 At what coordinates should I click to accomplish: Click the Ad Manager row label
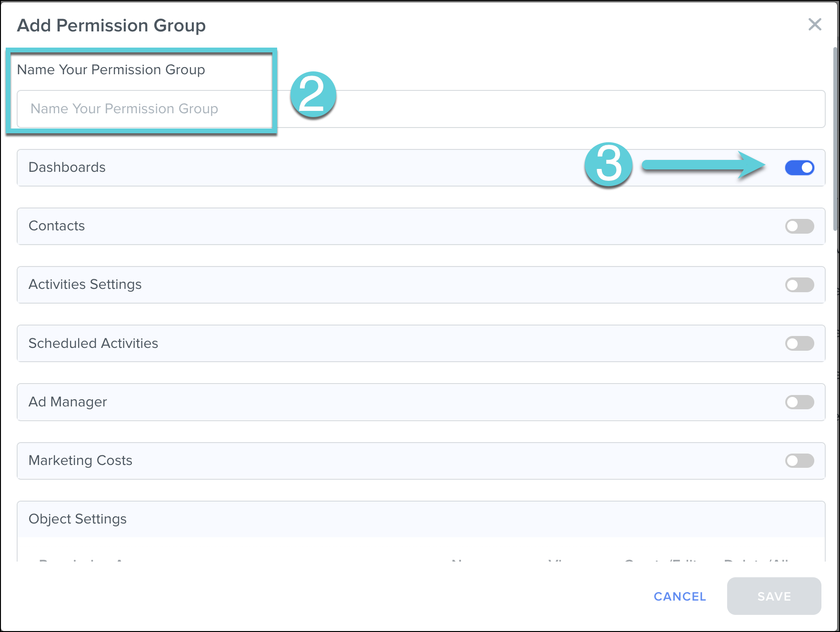[68, 402]
